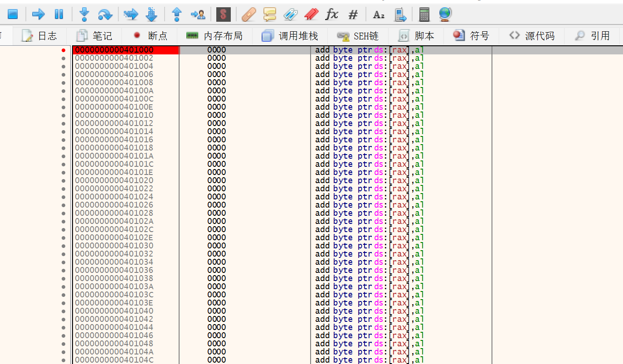Pause execution with the pause icon
The image size is (623, 364).
59,15
